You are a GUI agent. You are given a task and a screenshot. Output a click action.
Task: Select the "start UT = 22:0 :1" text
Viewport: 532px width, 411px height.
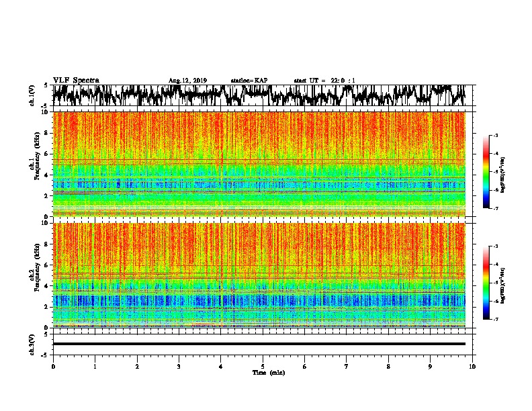324,81
